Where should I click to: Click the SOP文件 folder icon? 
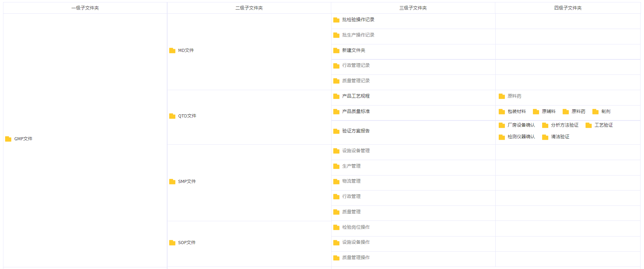pos(172,243)
